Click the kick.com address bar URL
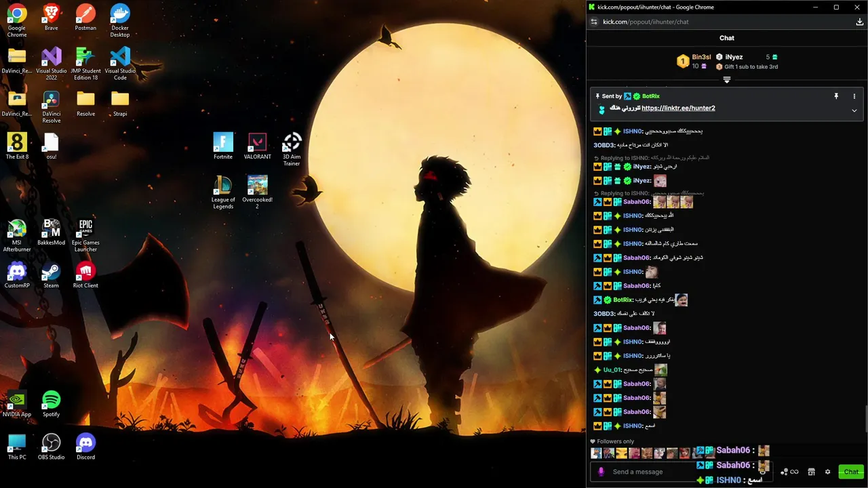This screenshot has height=488, width=868. 646,22
